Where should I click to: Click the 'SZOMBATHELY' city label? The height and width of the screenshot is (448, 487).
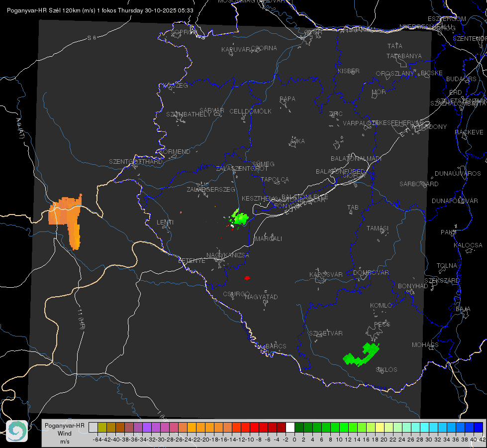click(x=189, y=114)
